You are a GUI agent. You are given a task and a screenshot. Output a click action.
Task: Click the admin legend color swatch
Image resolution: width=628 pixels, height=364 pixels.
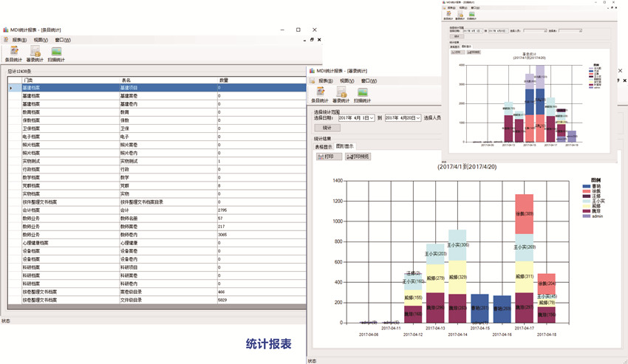coord(586,216)
